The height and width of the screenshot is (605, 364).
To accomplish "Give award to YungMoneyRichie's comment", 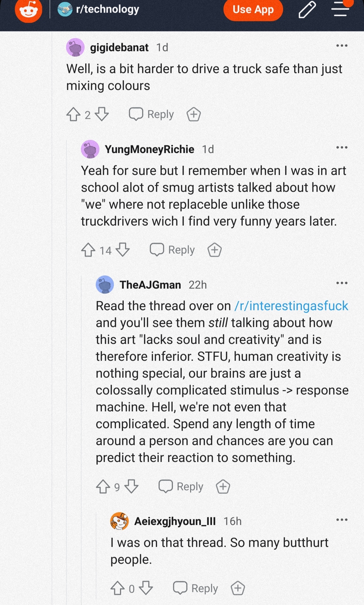I will click(215, 250).
